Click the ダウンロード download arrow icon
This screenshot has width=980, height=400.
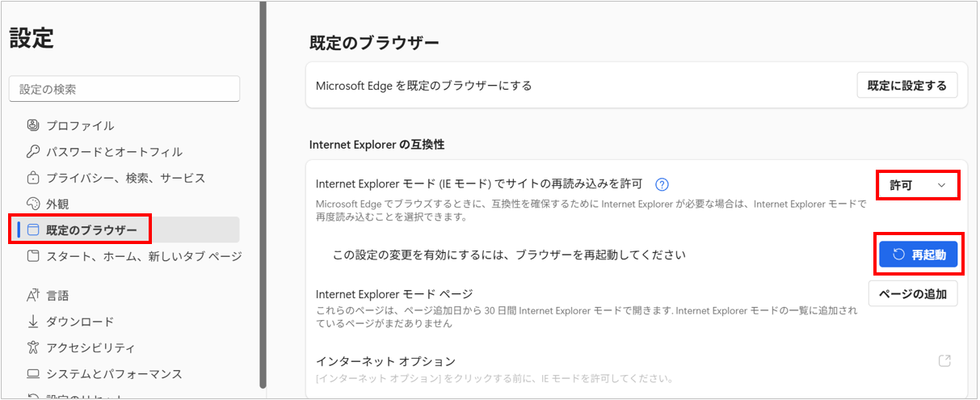pos(33,322)
